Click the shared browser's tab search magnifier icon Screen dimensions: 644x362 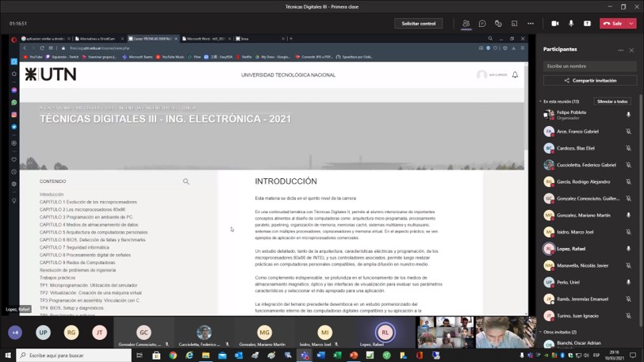pos(490,39)
